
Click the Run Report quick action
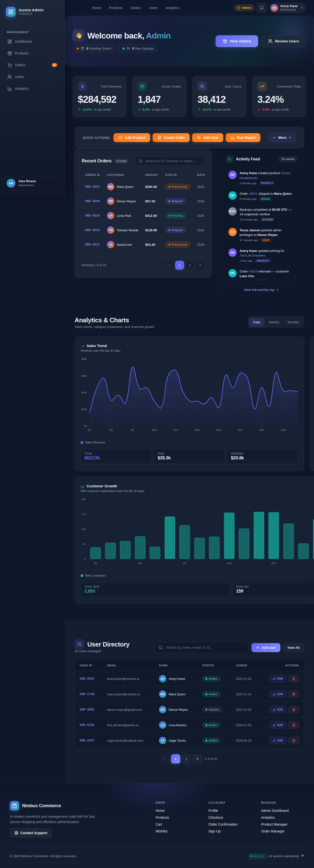point(243,138)
